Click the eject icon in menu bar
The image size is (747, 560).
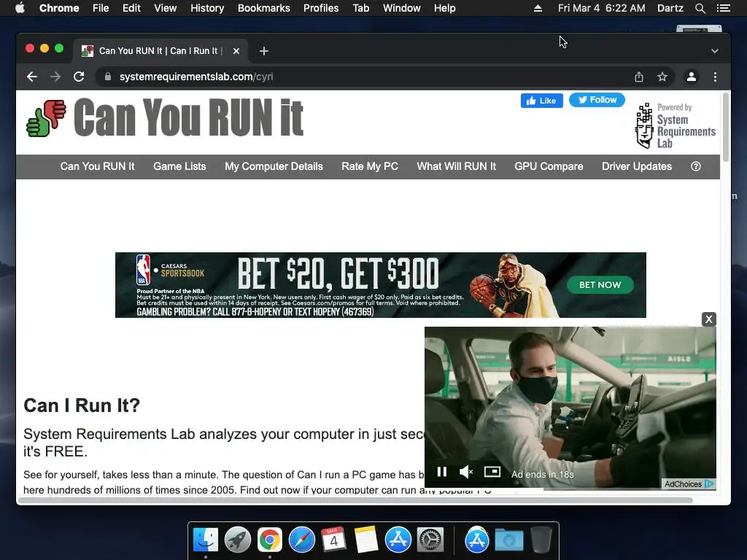[x=538, y=8]
